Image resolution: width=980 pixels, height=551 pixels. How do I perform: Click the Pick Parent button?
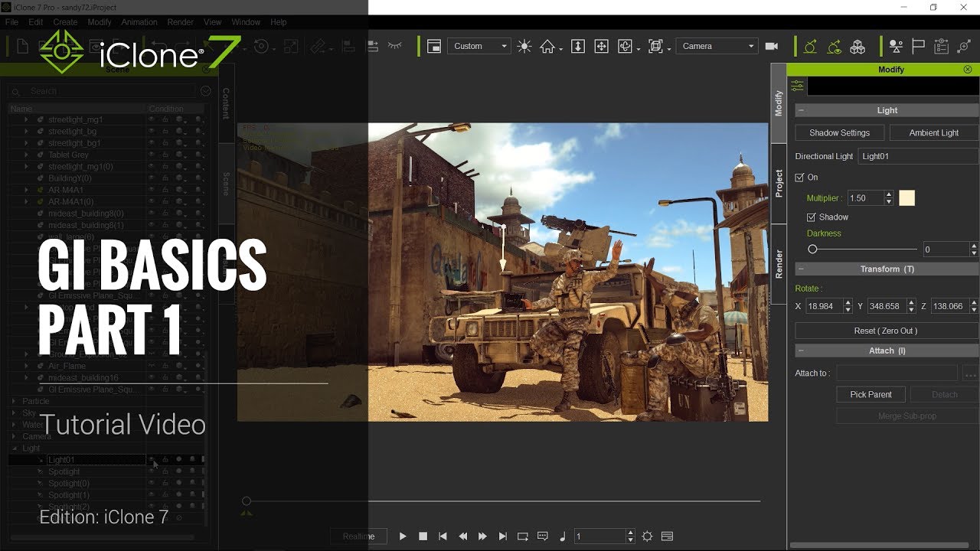pyautogui.click(x=871, y=394)
